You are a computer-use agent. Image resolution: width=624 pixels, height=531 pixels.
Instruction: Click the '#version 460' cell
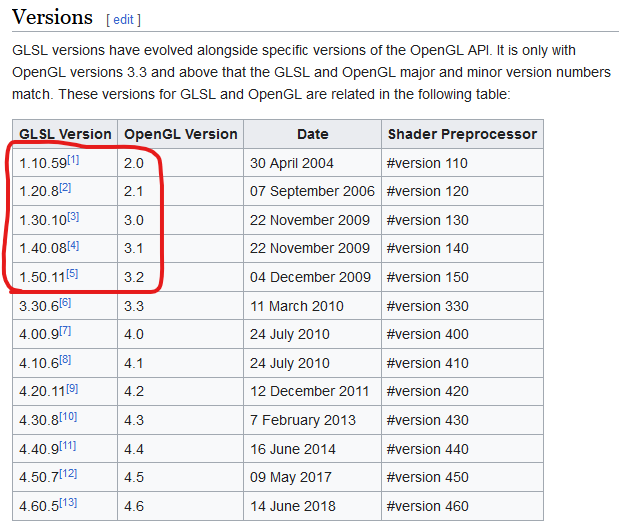tap(462, 506)
